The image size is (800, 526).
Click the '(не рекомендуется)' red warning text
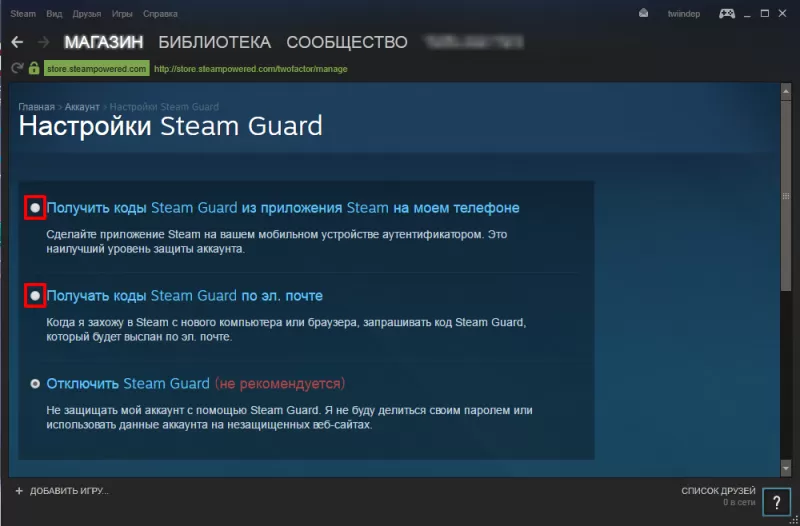(x=280, y=383)
